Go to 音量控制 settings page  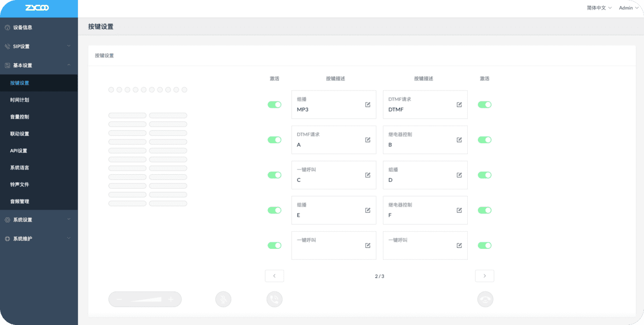(x=20, y=117)
